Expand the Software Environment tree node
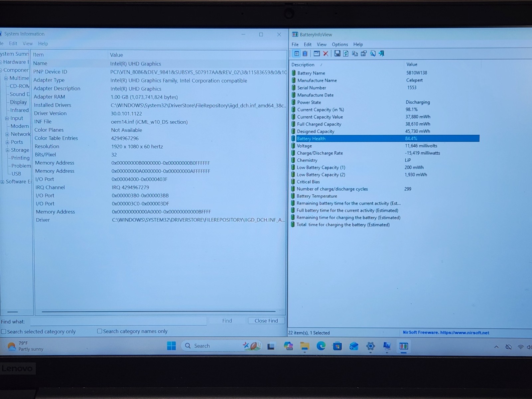The height and width of the screenshot is (399, 532). click(3, 182)
